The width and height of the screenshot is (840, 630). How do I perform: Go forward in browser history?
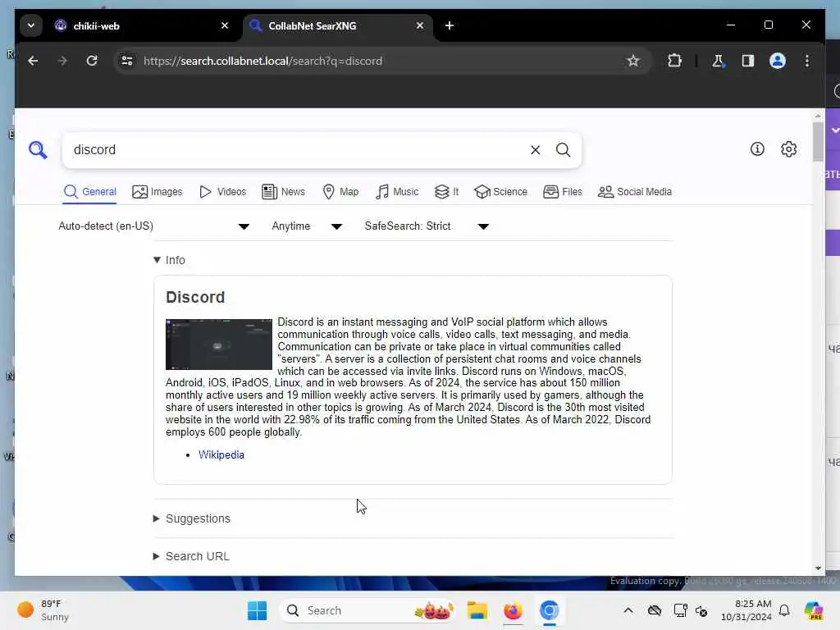click(62, 61)
